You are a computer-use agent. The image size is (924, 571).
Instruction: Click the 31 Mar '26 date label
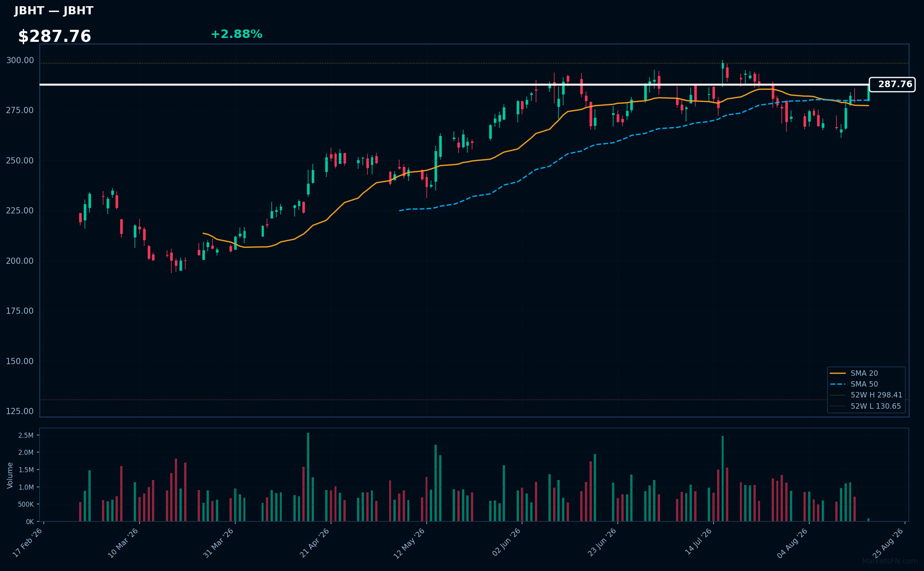[218, 543]
